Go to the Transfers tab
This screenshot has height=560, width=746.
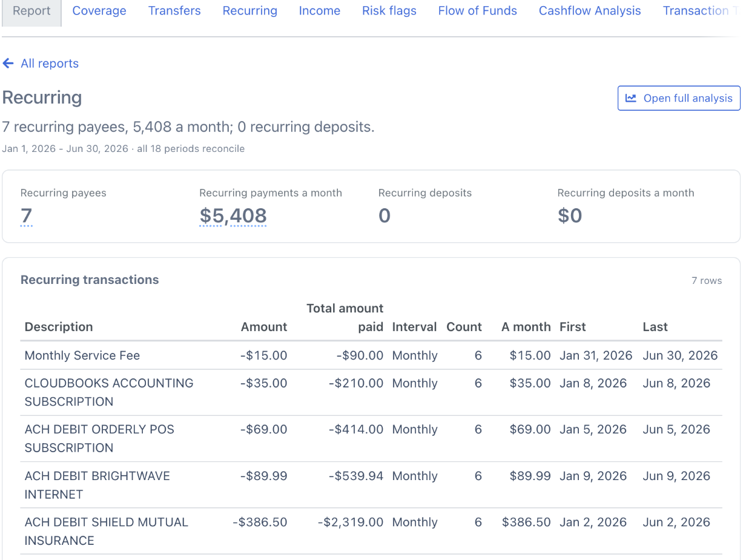[174, 11]
